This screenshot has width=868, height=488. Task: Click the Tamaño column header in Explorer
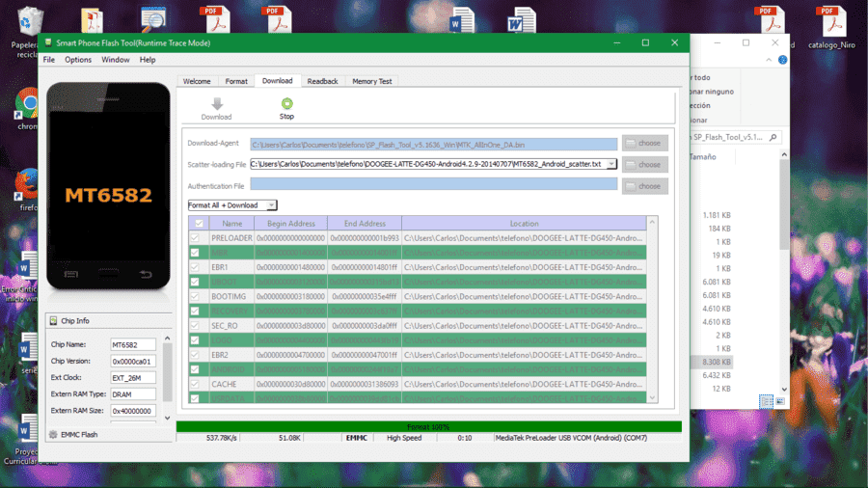coord(703,157)
